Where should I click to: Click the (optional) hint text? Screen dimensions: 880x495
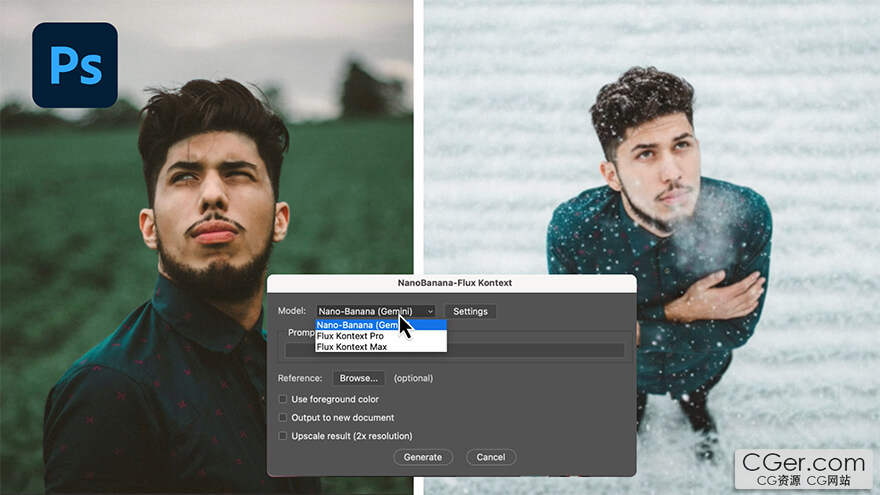point(413,378)
